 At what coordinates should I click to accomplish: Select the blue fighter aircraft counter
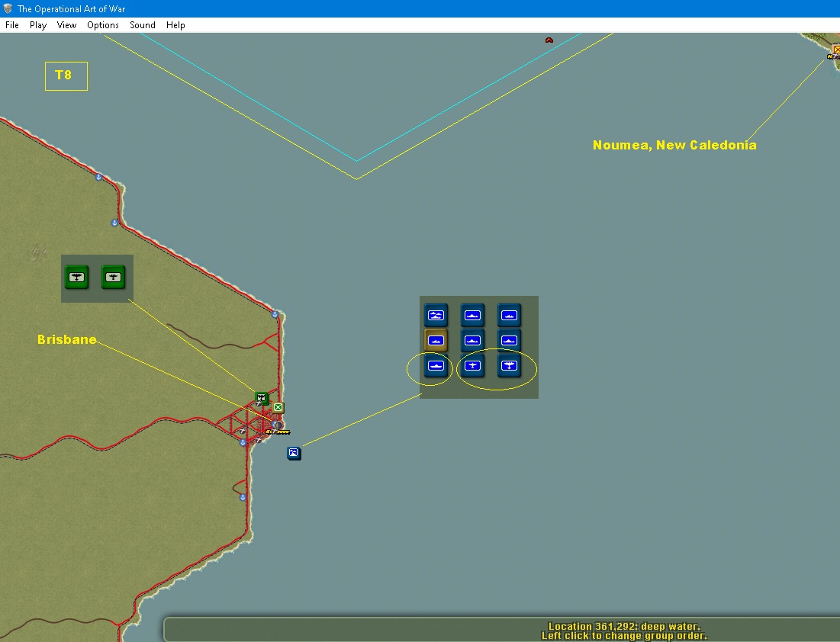[472, 366]
